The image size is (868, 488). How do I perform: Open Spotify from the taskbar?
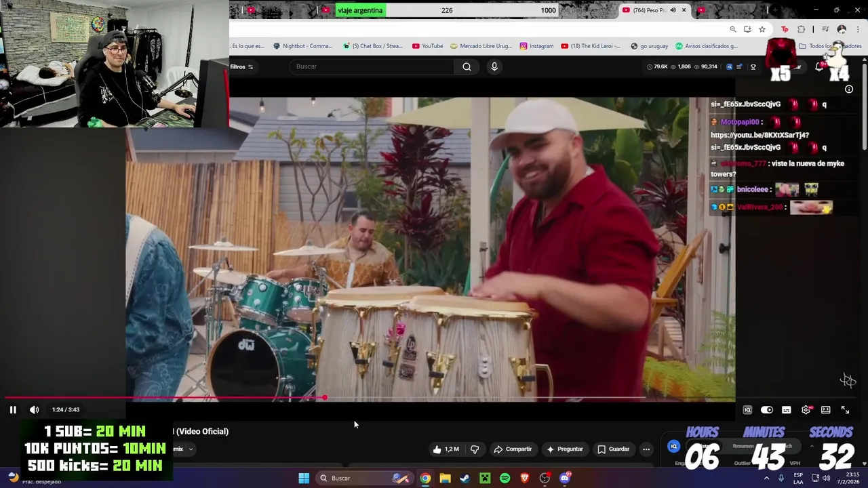(505, 478)
